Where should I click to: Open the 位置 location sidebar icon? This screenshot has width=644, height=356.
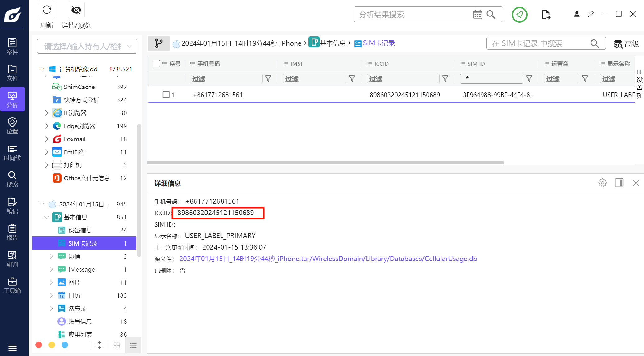[x=12, y=125]
